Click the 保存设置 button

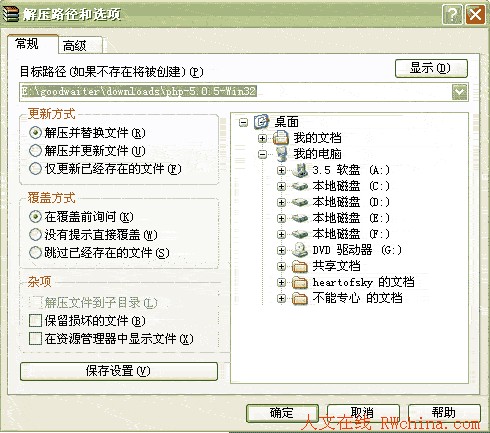coord(119,371)
